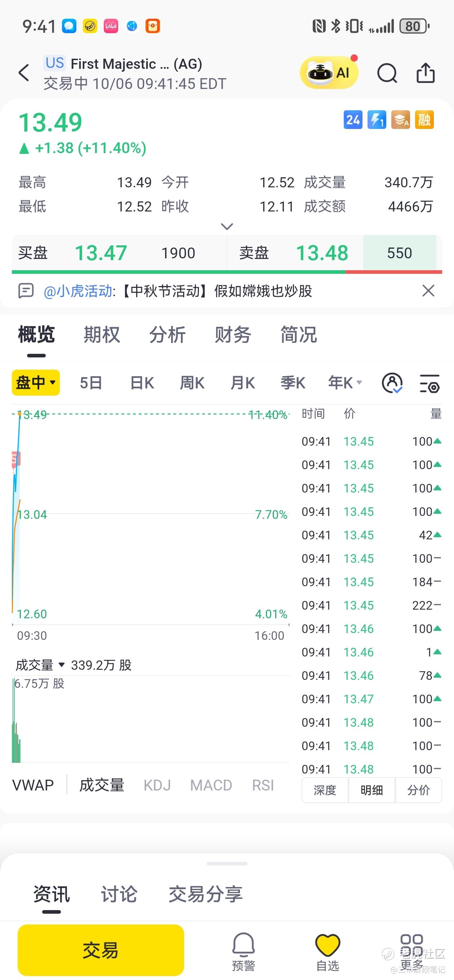Open the 简况 tab
This screenshot has width=454, height=980.
pyautogui.click(x=299, y=335)
